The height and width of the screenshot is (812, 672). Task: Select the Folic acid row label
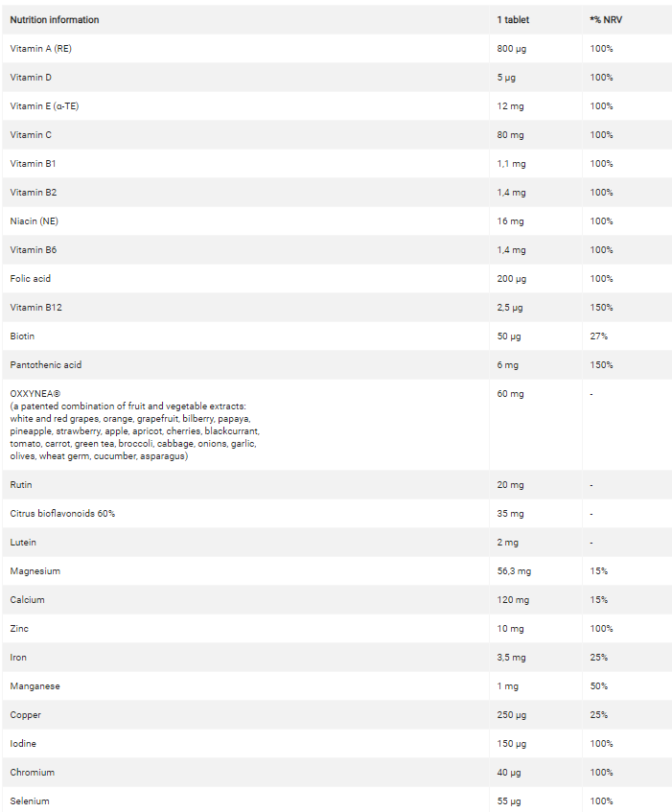point(31,279)
